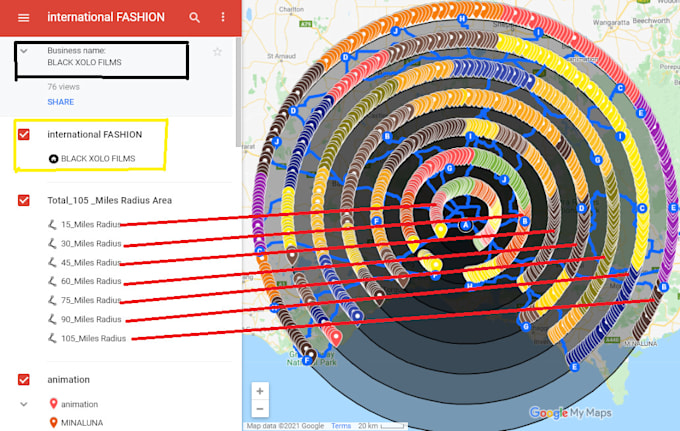The height and width of the screenshot is (431, 680).
Task: Open the Terms link on map
Action: (341, 426)
